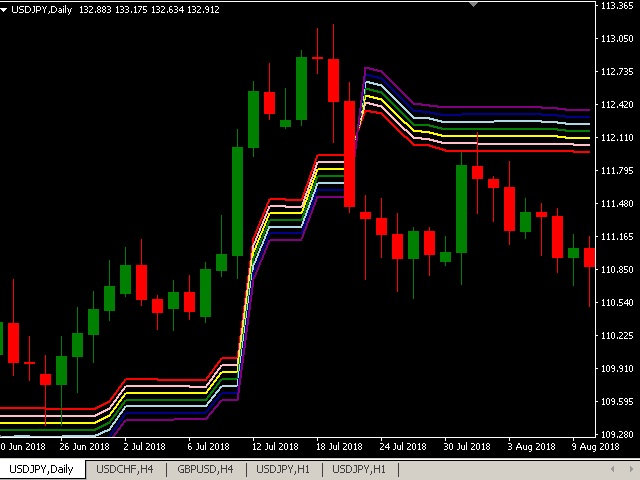The image size is (640, 480).
Task: Open the USDJPY,Daily chart tab
Action: (x=41, y=469)
